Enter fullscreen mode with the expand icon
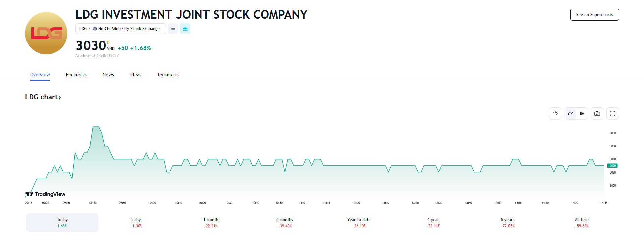This screenshot has width=644, height=247. pos(612,113)
